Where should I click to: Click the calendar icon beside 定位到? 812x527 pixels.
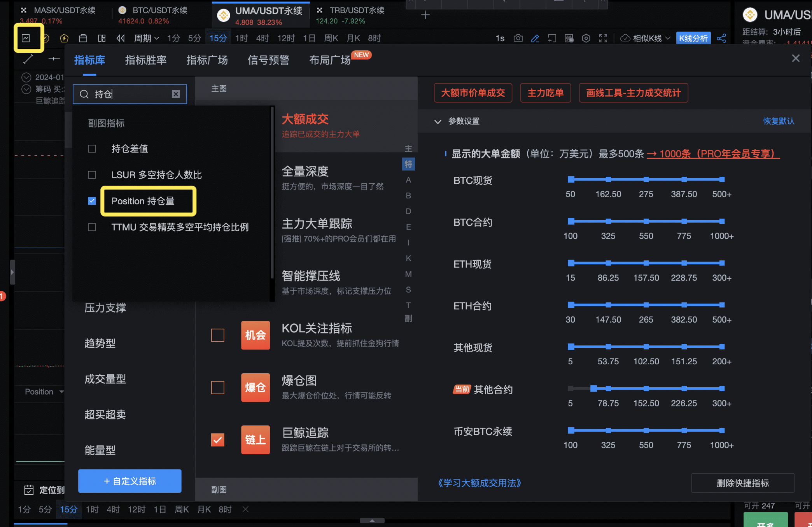click(29, 490)
